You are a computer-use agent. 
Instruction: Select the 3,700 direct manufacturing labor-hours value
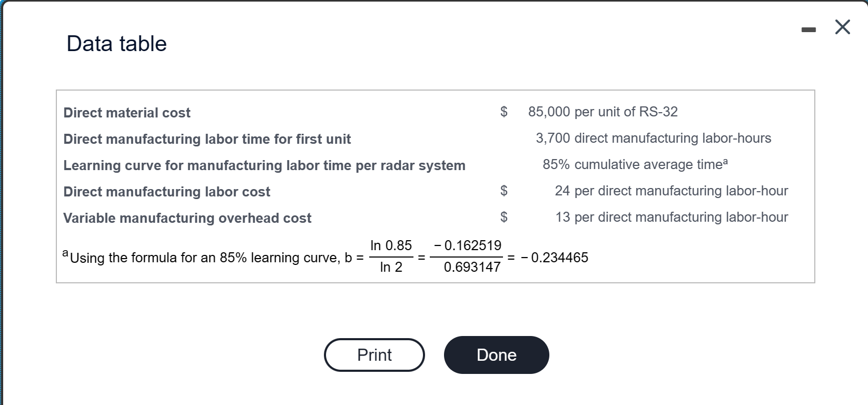(x=653, y=138)
